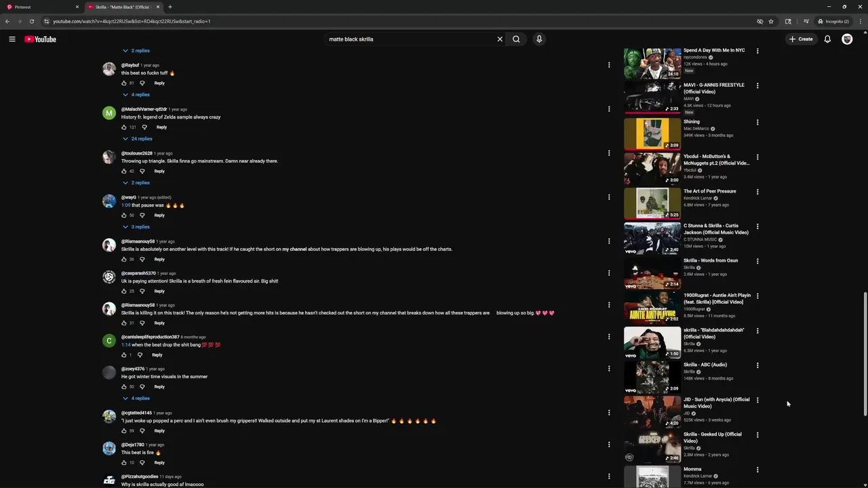Like @wayG's comment
The width and height of the screenshot is (868, 488).
124,215
